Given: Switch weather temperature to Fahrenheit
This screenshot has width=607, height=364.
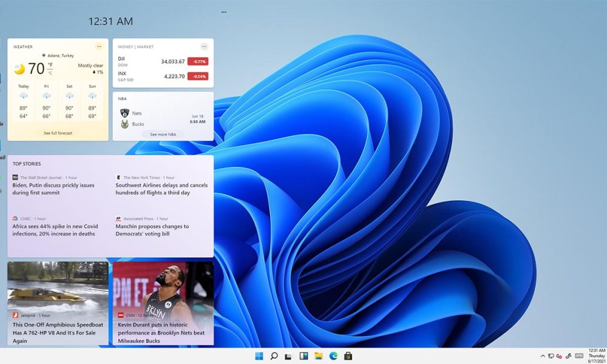Looking at the screenshot, I should (50, 64).
